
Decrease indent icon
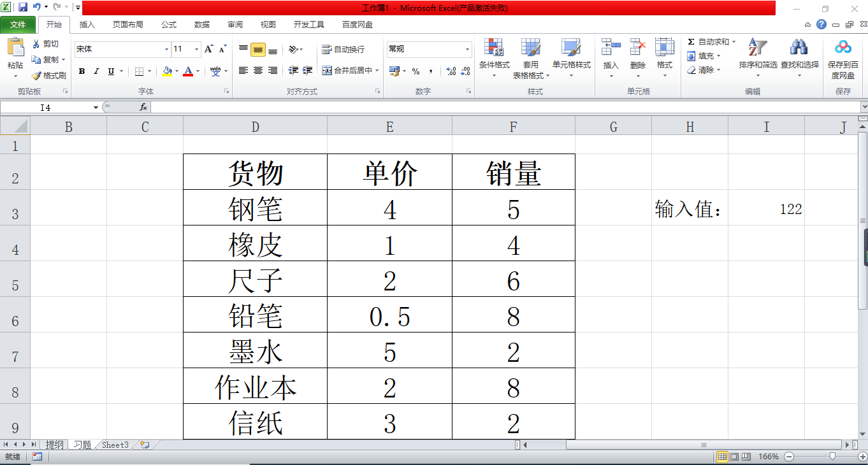tap(293, 71)
